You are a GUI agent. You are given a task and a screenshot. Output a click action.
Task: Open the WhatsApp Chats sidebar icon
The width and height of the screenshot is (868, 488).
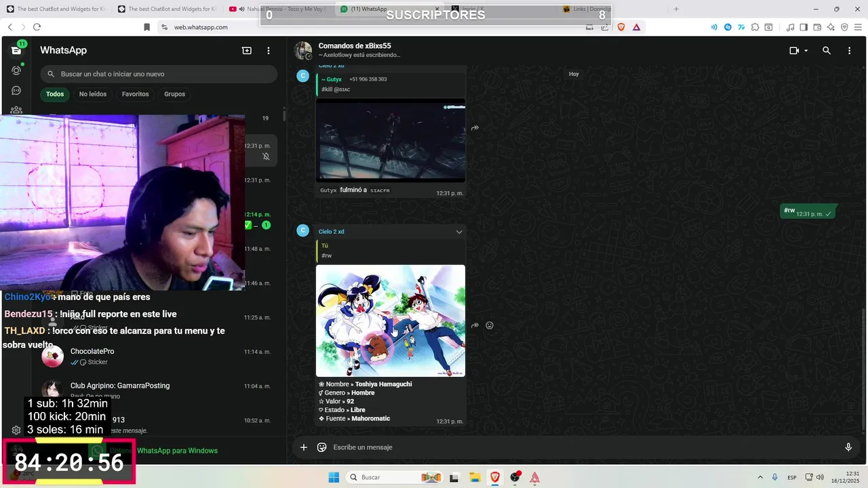16,50
